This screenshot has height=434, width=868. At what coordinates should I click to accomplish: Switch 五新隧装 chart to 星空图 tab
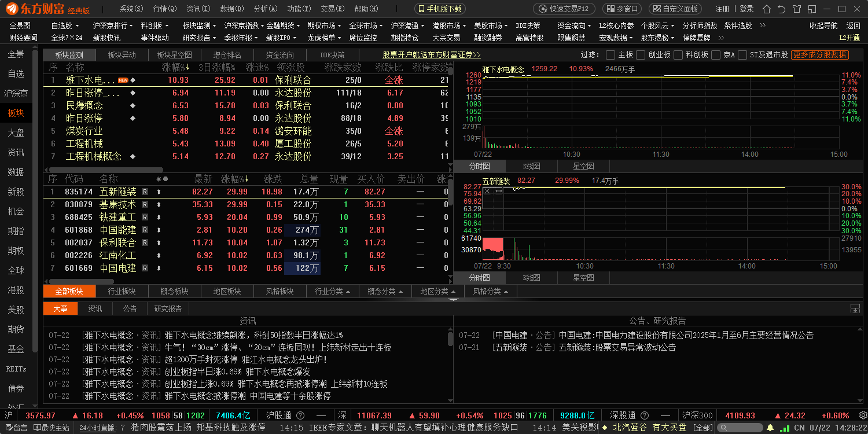point(583,278)
